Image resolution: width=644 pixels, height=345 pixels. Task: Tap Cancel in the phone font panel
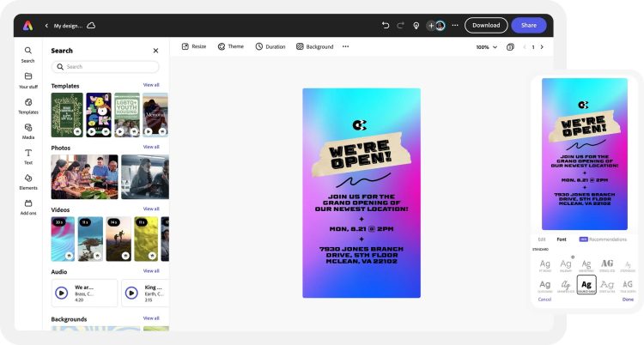point(544,299)
